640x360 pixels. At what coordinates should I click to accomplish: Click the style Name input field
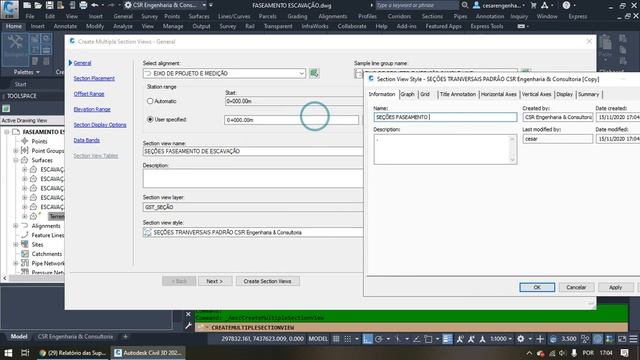point(445,117)
